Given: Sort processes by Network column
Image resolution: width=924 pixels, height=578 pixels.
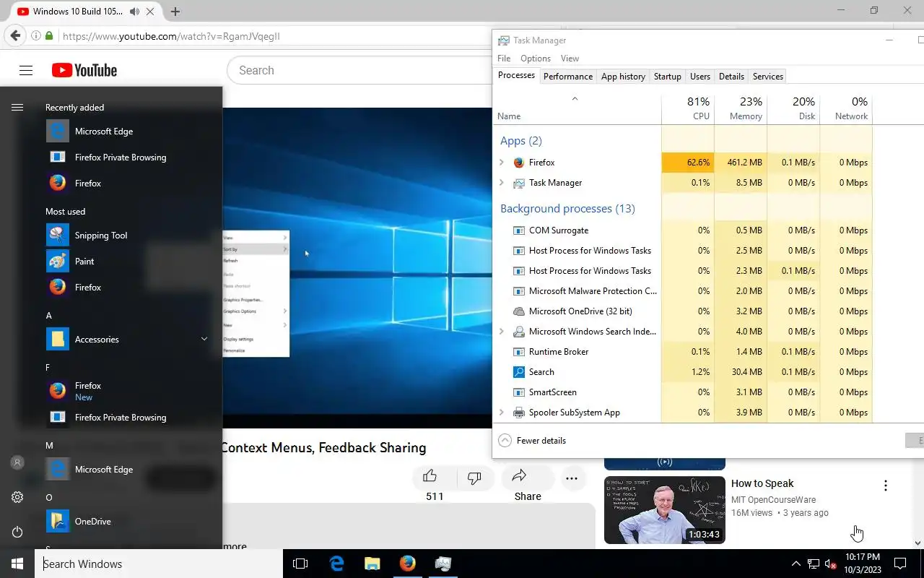Looking at the screenshot, I should (846, 108).
